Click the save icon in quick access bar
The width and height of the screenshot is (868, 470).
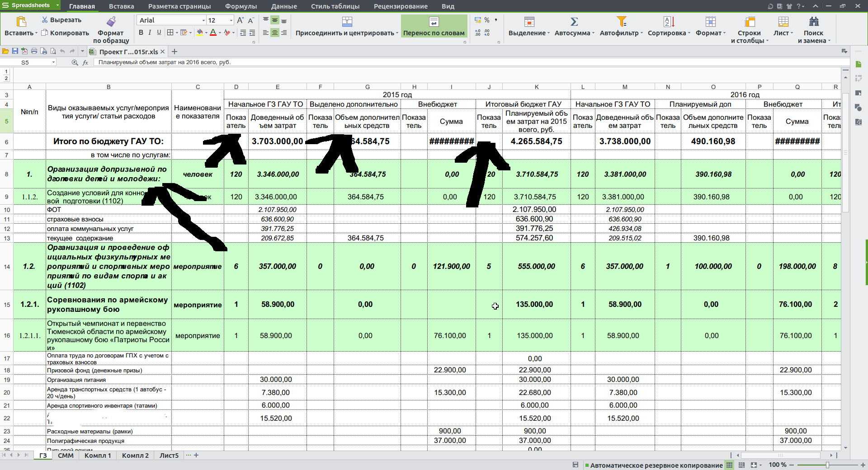point(15,52)
